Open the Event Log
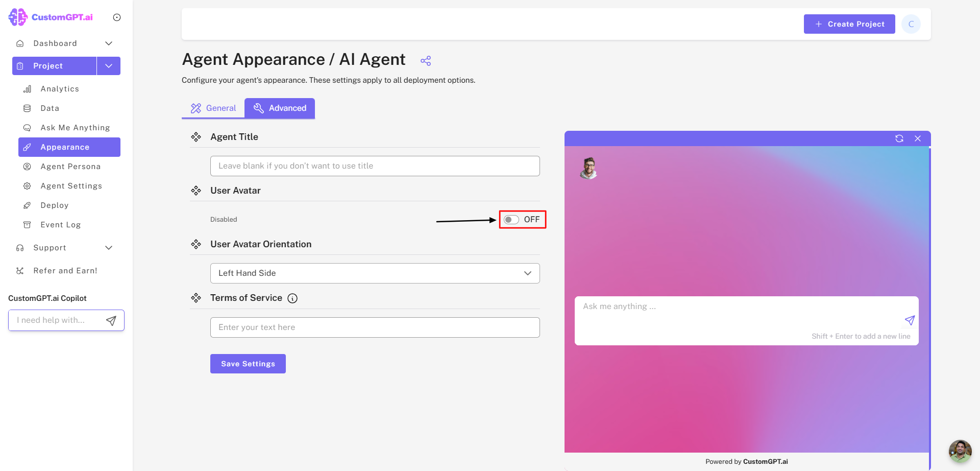Viewport: 980px width, 471px height. 69,225
